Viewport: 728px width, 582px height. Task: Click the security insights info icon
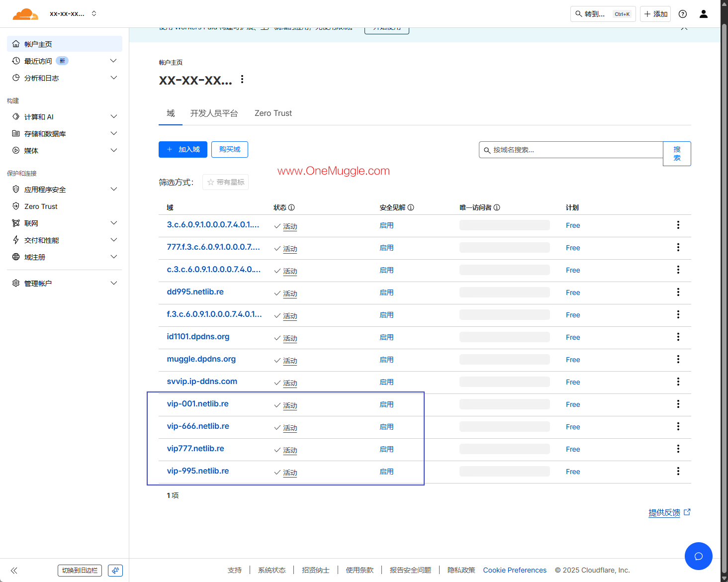click(x=411, y=207)
